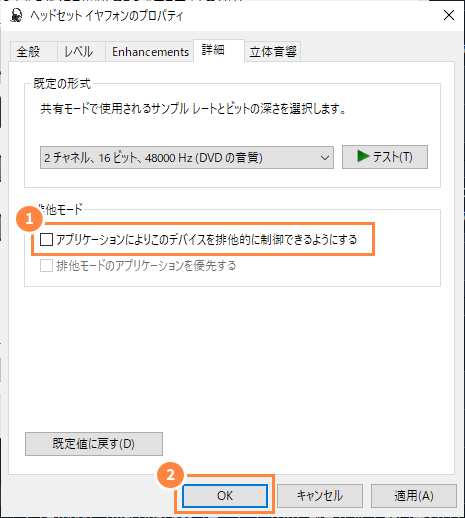Click the headset icon in title bar
Screen dimensions: 465x518
[16, 15]
